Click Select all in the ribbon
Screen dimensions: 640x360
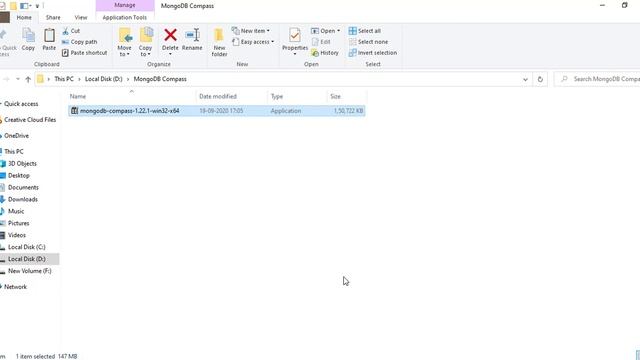(364, 31)
